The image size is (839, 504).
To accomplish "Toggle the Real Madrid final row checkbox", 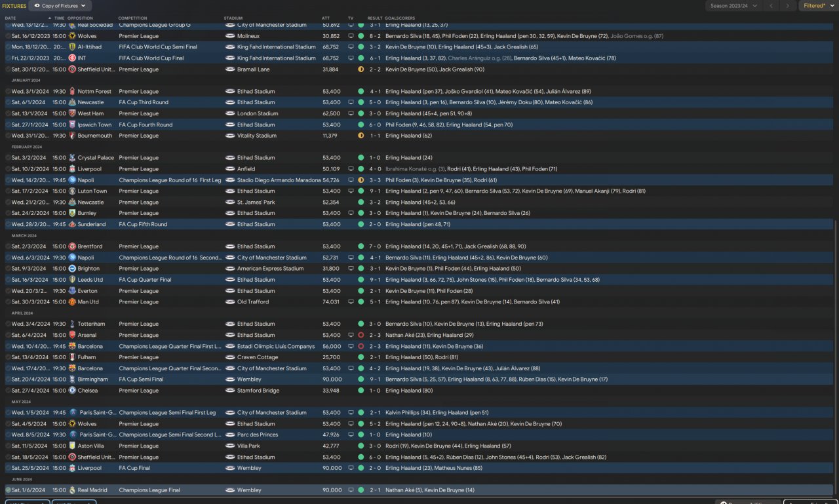I will 8,490.
